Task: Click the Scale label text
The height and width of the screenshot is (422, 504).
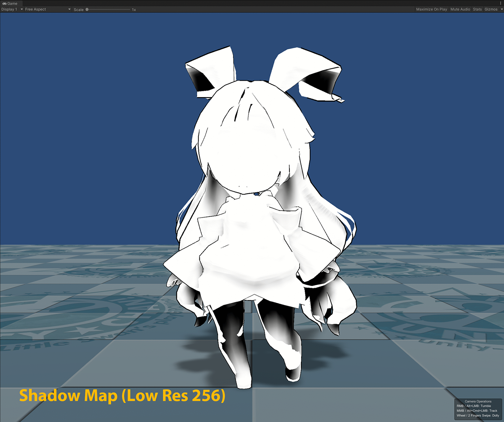Action: click(x=78, y=10)
